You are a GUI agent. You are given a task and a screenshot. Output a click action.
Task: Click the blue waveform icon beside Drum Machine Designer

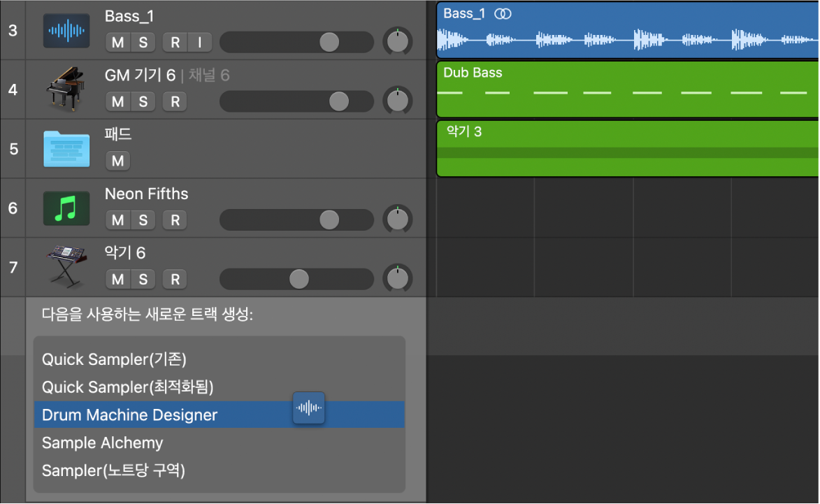point(308,408)
